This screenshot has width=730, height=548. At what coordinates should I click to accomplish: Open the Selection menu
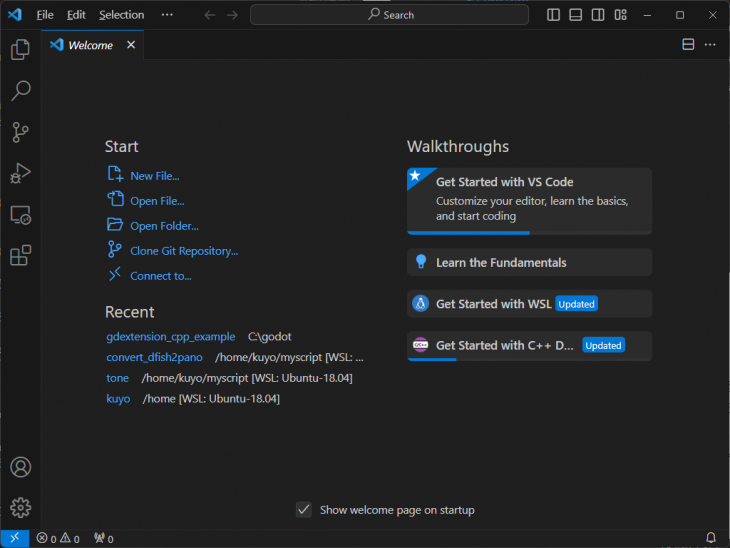[x=122, y=15]
